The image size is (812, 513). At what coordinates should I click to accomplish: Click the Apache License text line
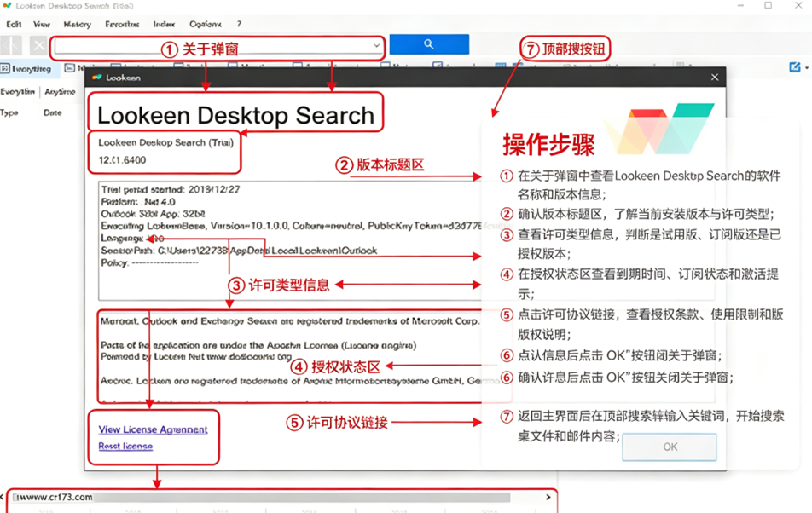point(258,345)
